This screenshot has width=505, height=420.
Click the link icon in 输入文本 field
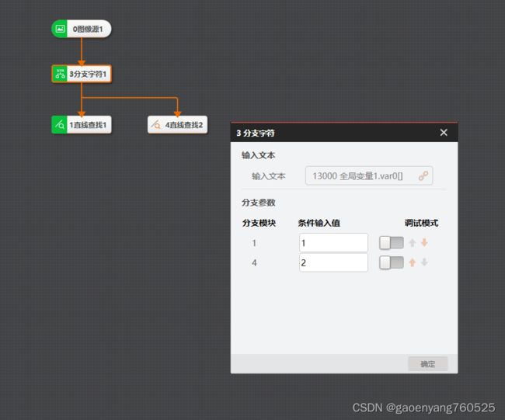tap(423, 175)
